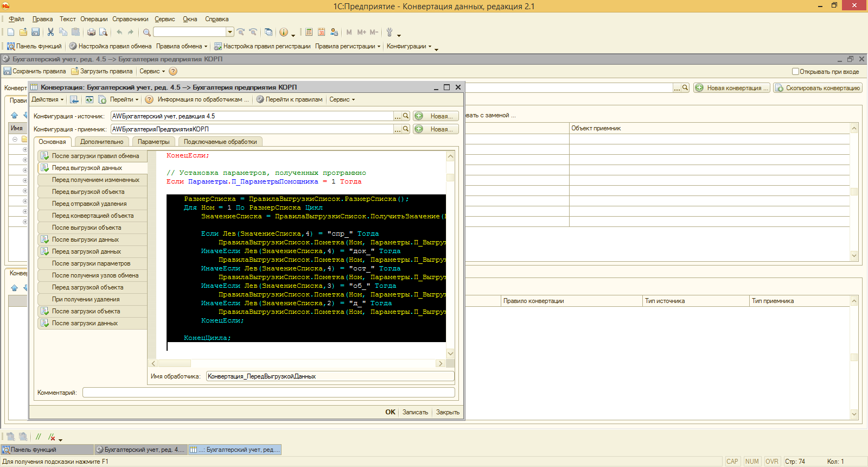Click Новая... next to the Конфигурация-источник field

coord(436,116)
